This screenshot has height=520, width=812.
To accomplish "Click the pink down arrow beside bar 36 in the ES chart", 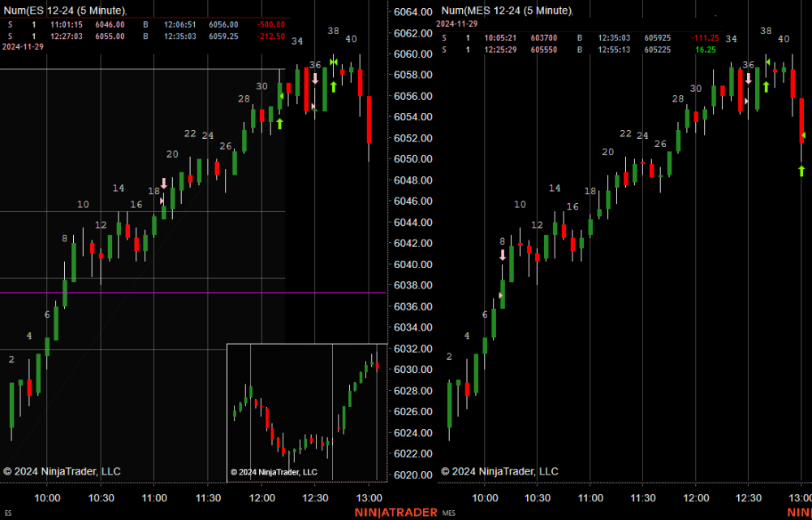I will [315, 79].
